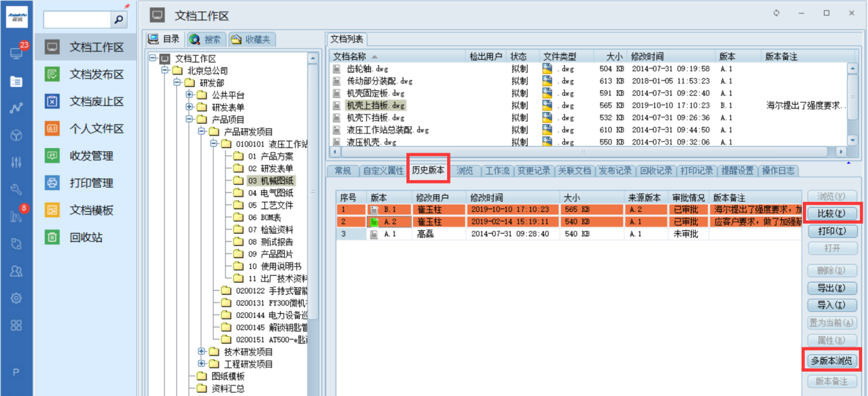Open the settings gear in left rail

pyautogui.click(x=16, y=298)
